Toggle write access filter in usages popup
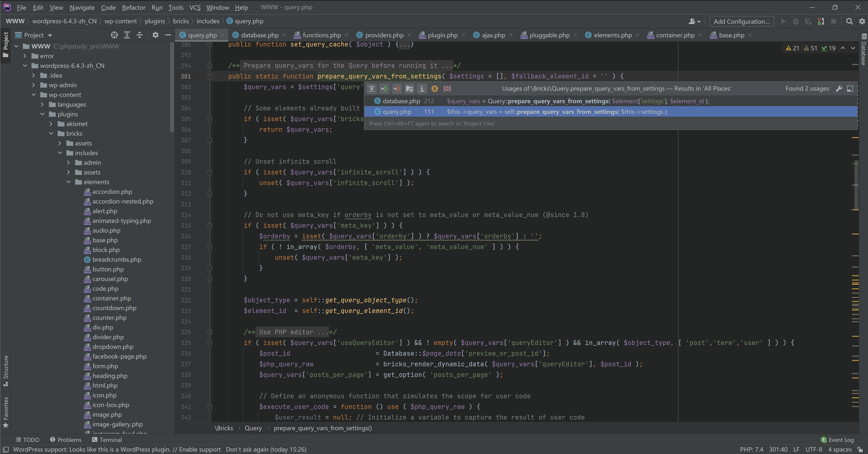This screenshot has height=454, width=868. [x=397, y=89]
